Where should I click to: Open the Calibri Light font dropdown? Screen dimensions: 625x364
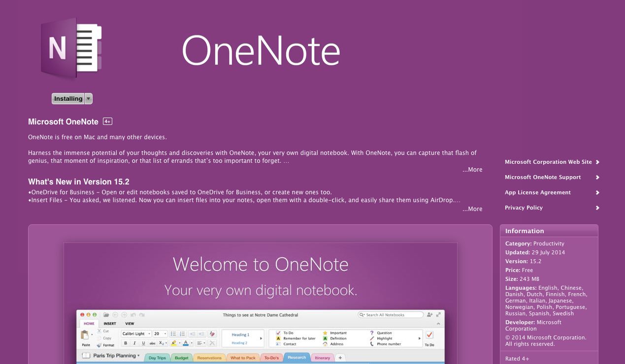[x=136, y=334]
